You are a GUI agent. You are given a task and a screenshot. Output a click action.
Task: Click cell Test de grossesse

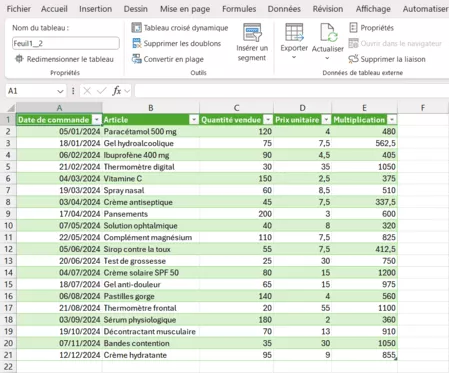pyautogui.click(x=151, y=261)
